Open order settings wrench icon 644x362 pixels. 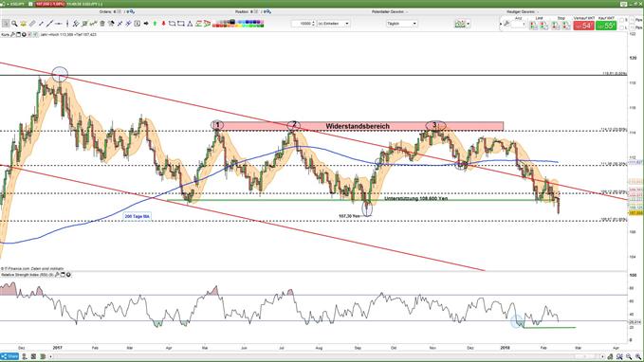(x=506, y=24)
